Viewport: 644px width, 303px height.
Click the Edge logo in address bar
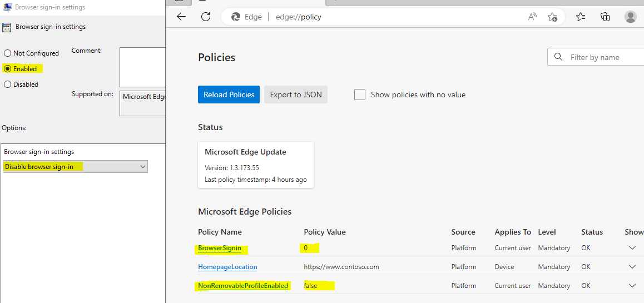pyautogui.click(x=236, y=17)
